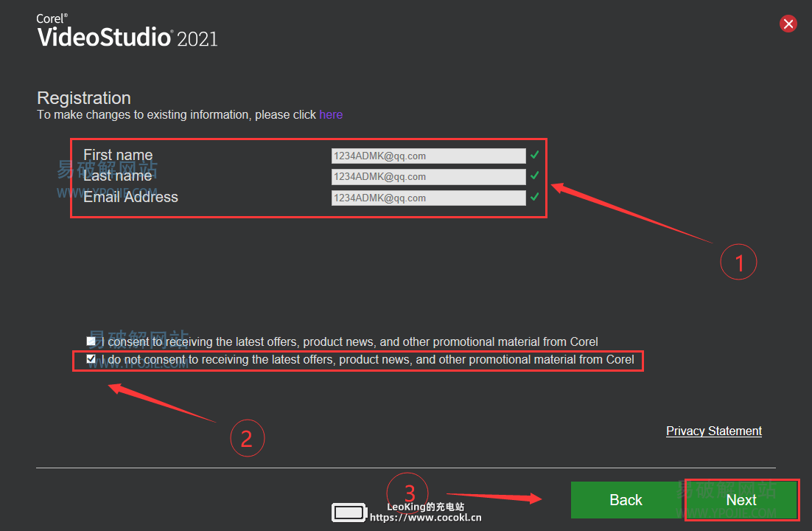This screenshot has height=531, width=812.
Task: Click the 'First name' label
Action: coord(118,155)
